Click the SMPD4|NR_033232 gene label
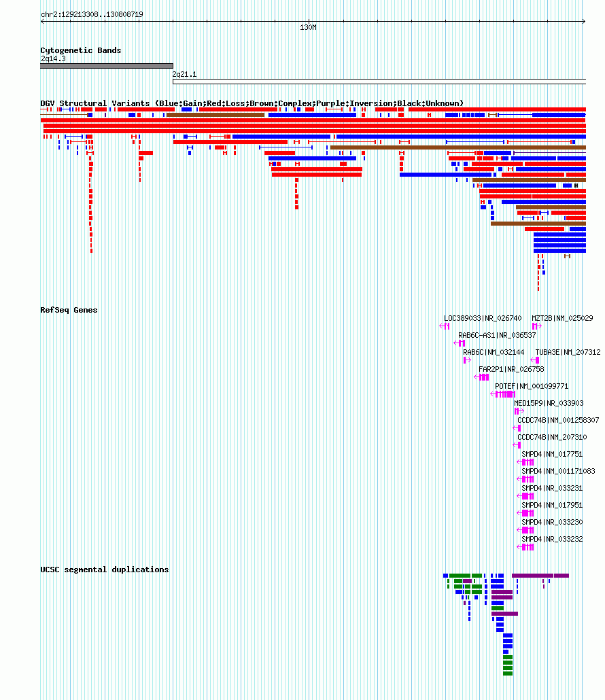Viewport: 605px width, 700px height. 552,539
